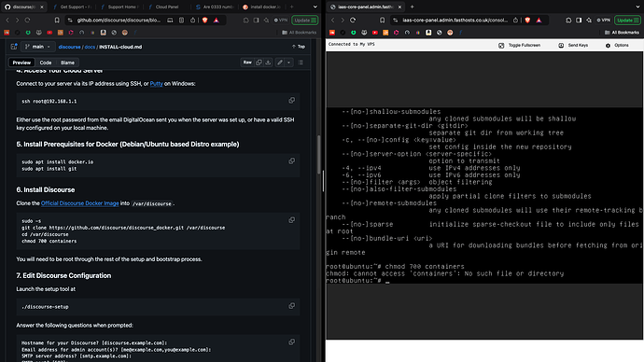This screenshot has height=362, width=644.
Task: Jump to Top of the file
Action: [299, 47]
